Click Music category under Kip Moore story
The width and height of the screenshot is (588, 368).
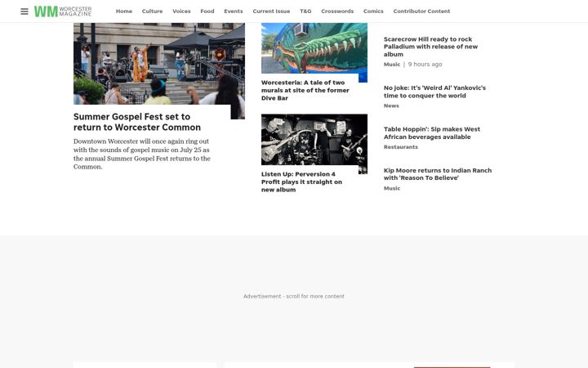pos(392,188)
